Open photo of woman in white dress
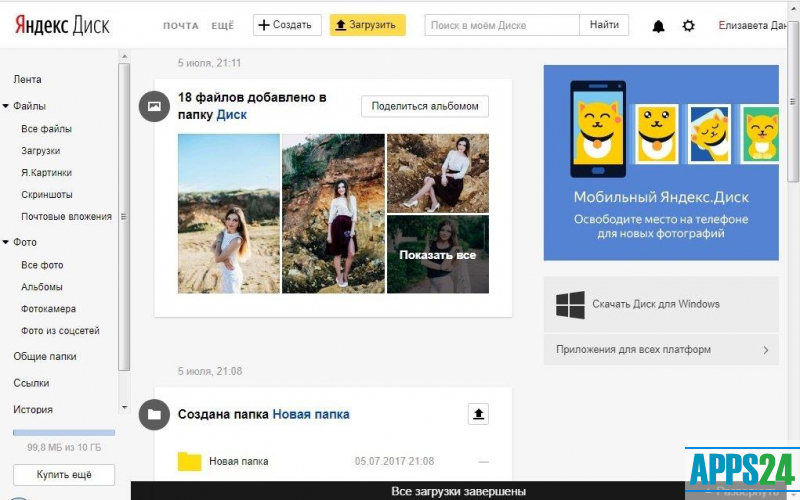The width and height of the screenshot is (800, 500). (229, 214)
